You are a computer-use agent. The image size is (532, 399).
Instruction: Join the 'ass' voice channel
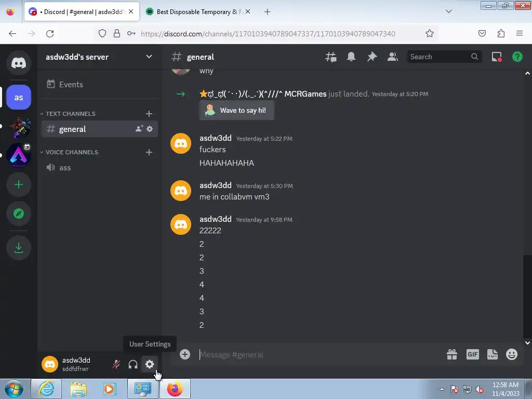(x=99, y=168)
